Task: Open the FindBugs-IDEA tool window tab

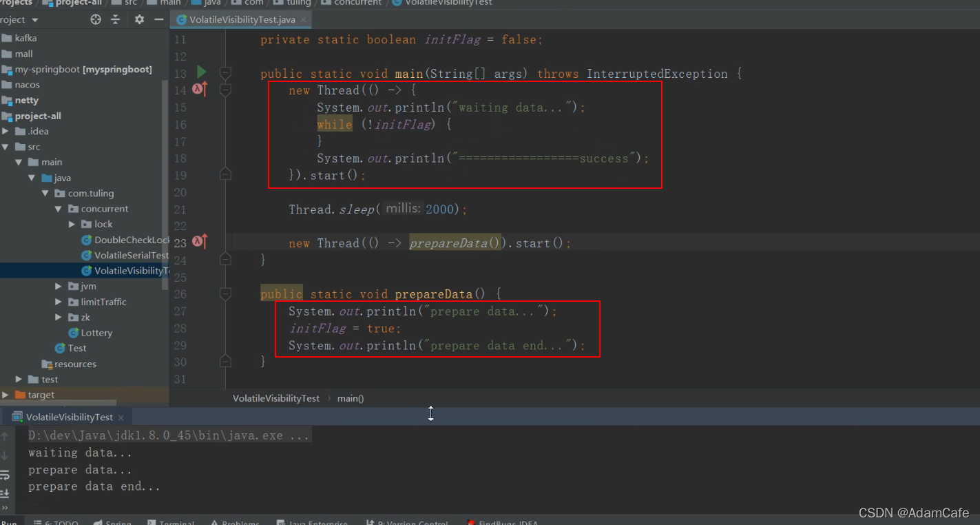Action: point(503,522)
